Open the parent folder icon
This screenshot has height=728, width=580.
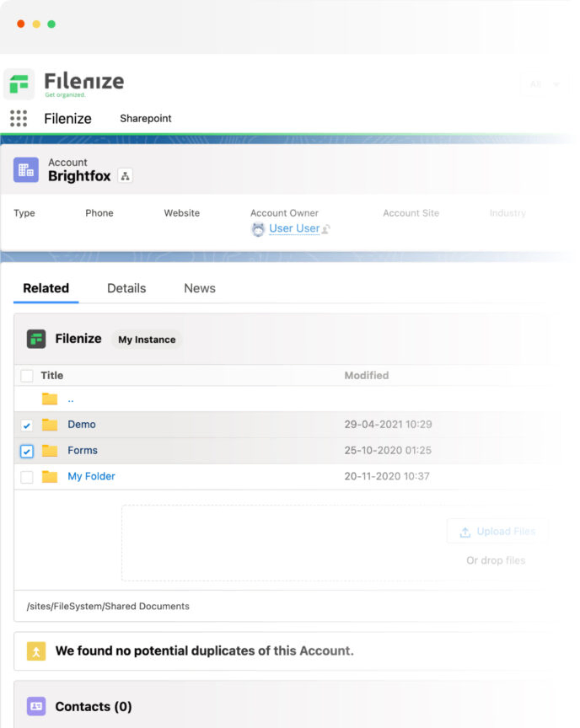[50, 399]
